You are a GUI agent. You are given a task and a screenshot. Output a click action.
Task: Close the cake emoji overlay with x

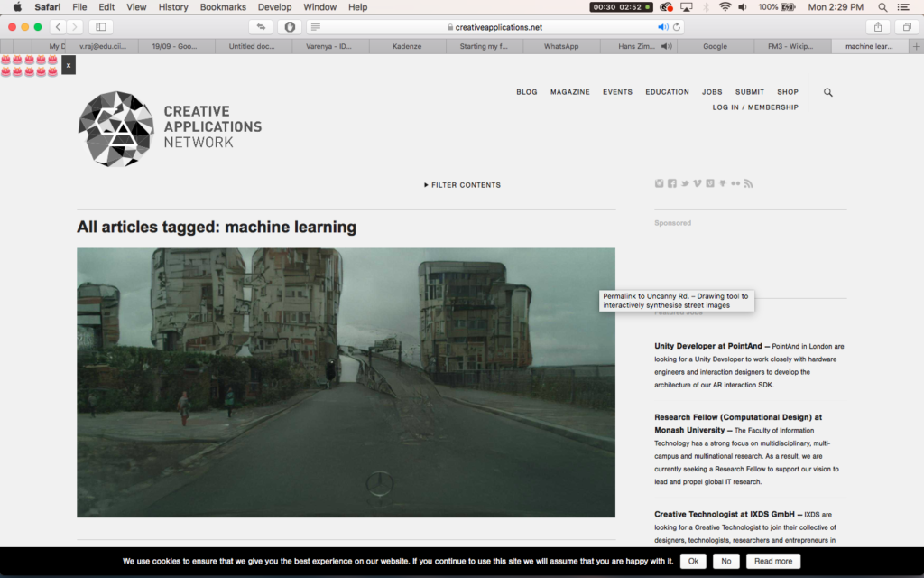[x=68, y=65]
